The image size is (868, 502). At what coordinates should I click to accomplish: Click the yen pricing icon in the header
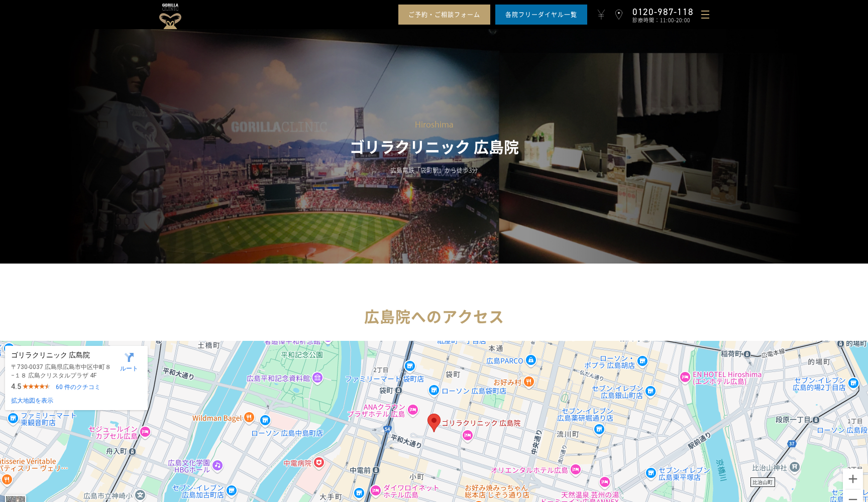point(601,15)
